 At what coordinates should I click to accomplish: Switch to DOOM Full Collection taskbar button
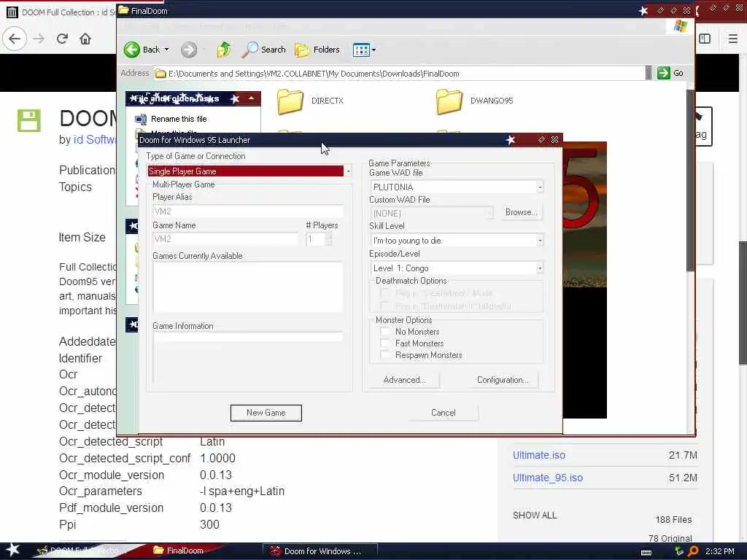click(81, 551)
